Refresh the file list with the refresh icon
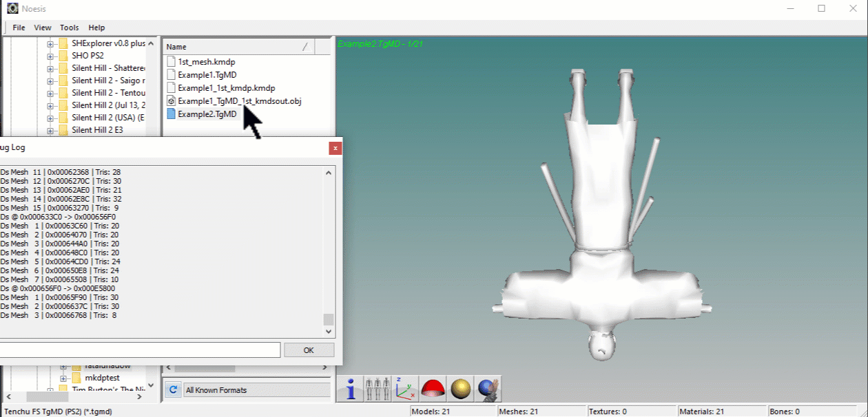 point(173,389)
